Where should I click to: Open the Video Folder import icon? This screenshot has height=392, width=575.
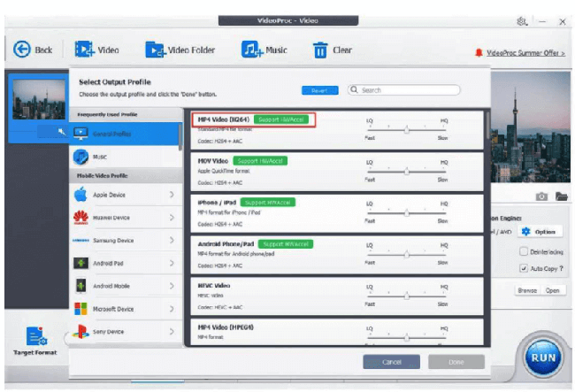(155, 50)
